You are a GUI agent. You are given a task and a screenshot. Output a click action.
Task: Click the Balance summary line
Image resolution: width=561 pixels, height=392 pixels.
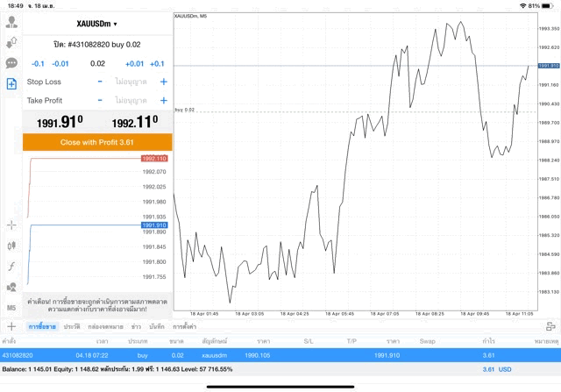pyautogui.click(x=117, y=369)
